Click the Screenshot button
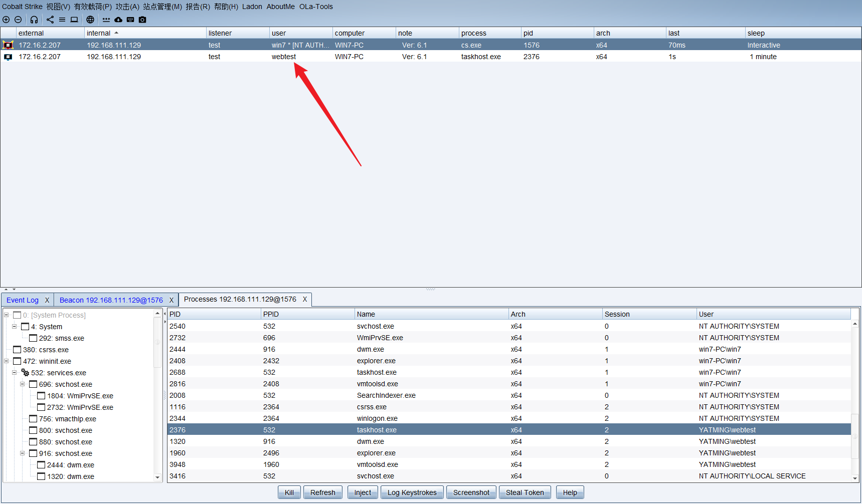This screenshot has width=862, height=504. (x=471, y=492)
